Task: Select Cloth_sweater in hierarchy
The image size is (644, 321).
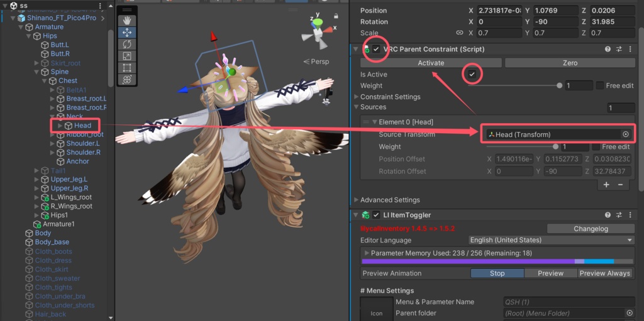Action: pos(57,278)
